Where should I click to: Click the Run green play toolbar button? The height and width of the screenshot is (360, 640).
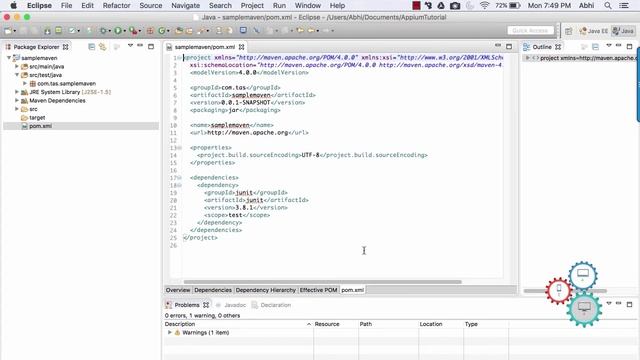point(118,31)
